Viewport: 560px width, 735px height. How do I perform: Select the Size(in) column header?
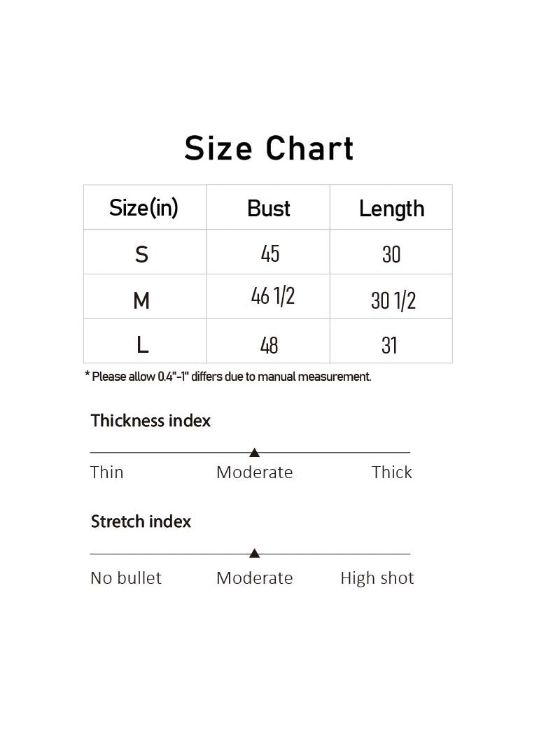144,208
